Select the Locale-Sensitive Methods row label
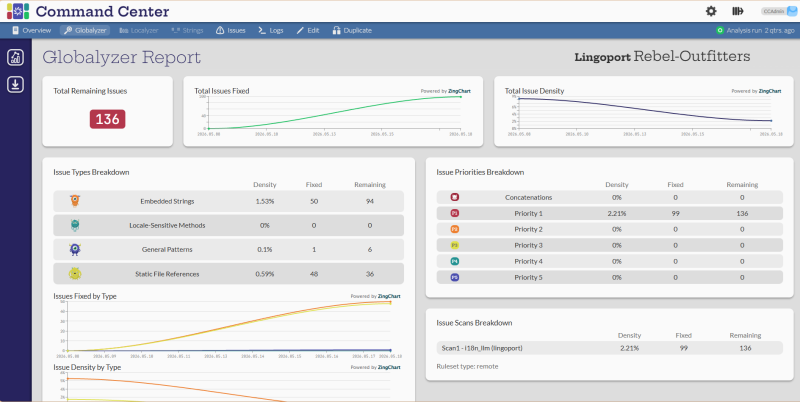The image size is (800, 402). (x=167, y=225)
